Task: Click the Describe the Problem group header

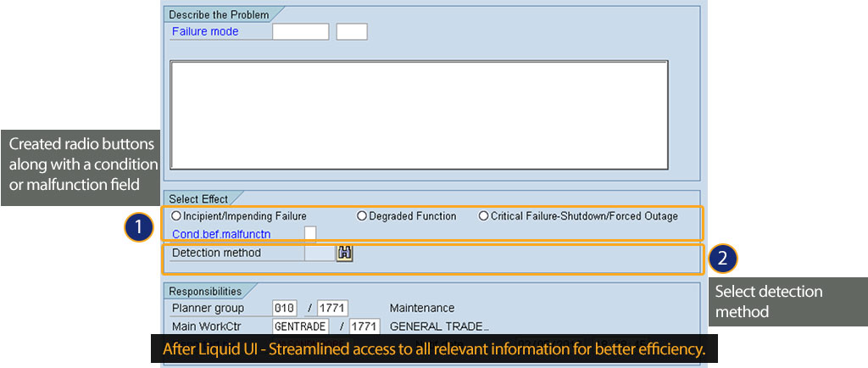Action: (219, 14)
